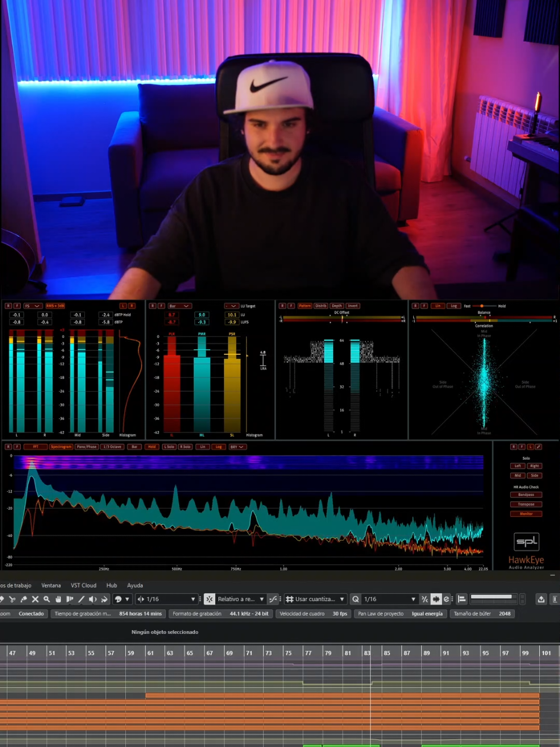This screenshot has width=560, height=747.
Task: Toggle the Spectrogram view button
Action: coord(61,447)
